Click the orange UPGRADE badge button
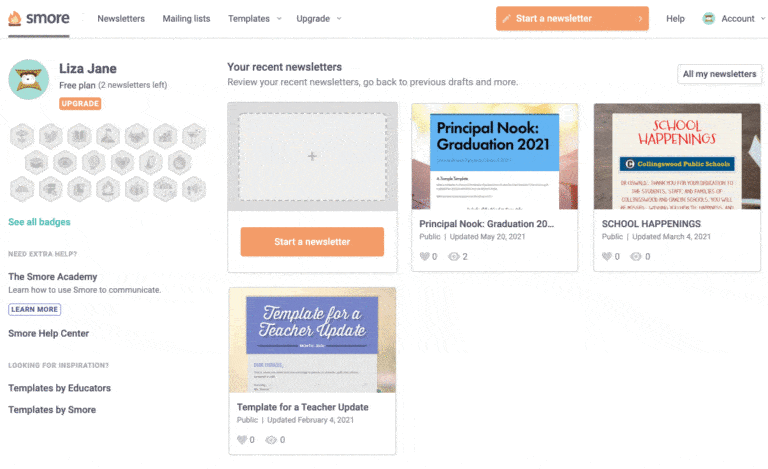Screen dimensions: 768x469 pyautogui.click(x=80, y=103)
